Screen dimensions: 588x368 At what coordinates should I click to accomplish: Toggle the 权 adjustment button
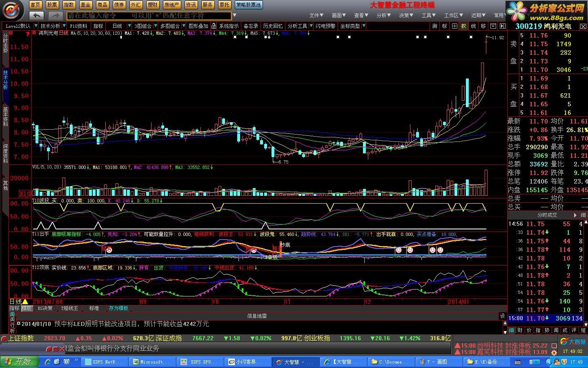(464, 26)
